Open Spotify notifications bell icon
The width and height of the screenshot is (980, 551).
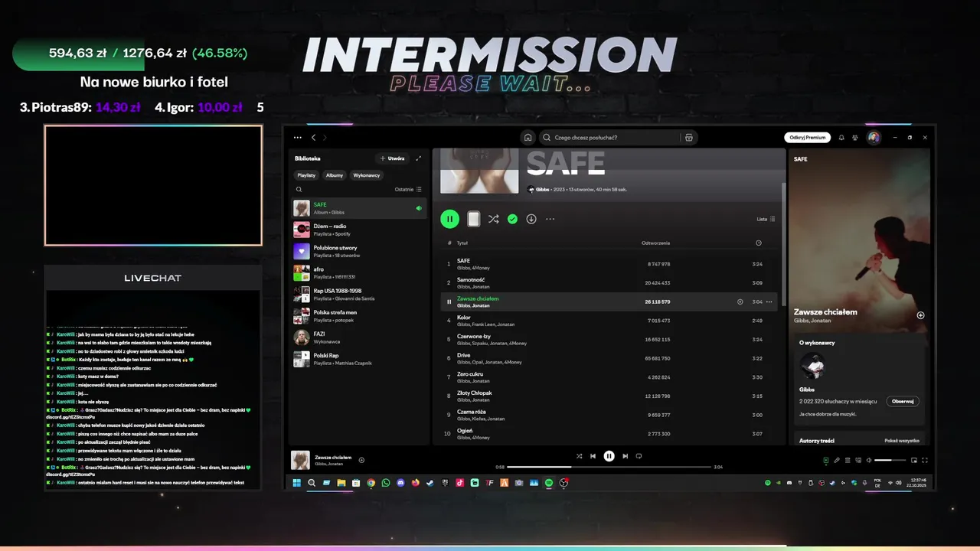tap(841, 138)
